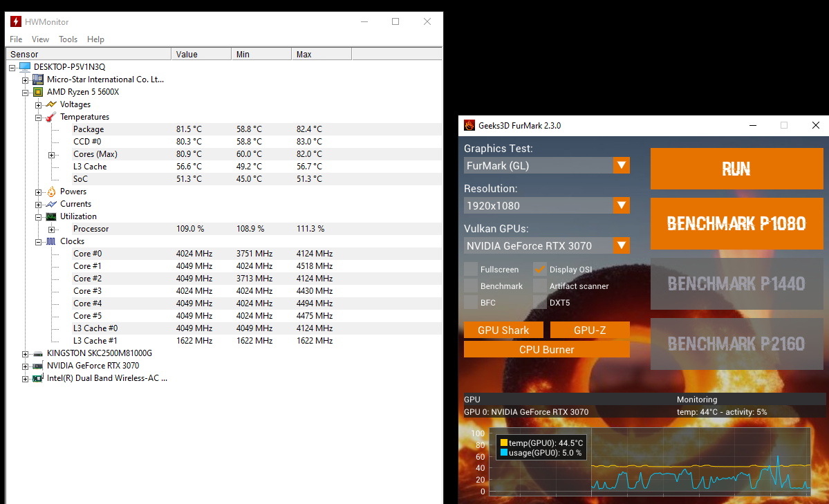
Task: Click the Voltages lightning icon
Action: [51, 104]
